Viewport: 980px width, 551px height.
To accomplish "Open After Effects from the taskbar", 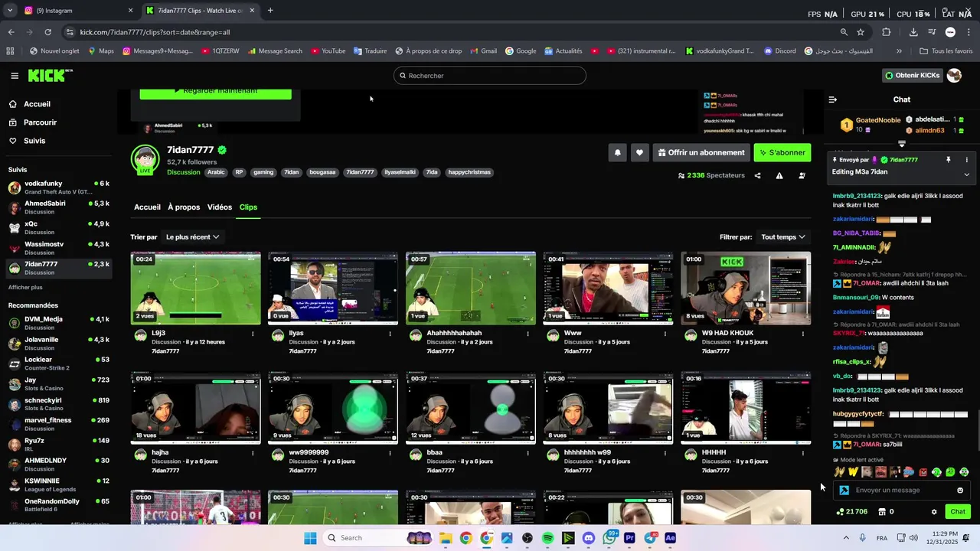I will click(670, 538).
